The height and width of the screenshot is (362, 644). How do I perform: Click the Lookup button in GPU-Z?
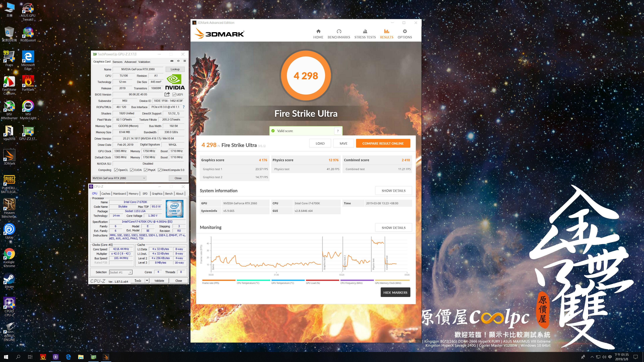tap(175, 69)
